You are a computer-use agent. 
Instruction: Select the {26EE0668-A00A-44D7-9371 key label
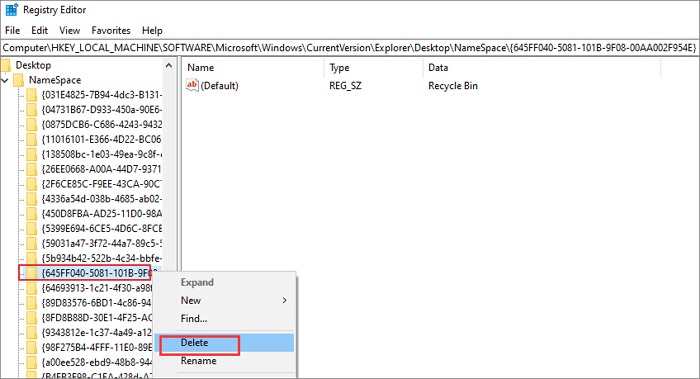point(102,169)
